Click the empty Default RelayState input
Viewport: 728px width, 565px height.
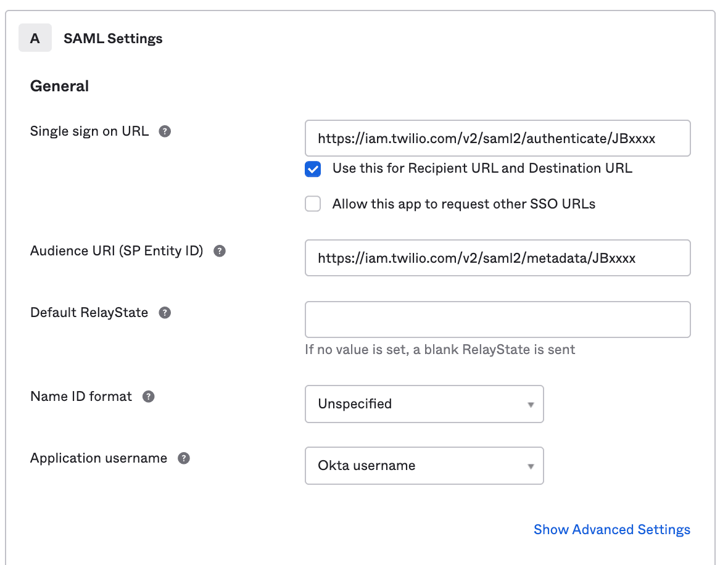point(497,319)
